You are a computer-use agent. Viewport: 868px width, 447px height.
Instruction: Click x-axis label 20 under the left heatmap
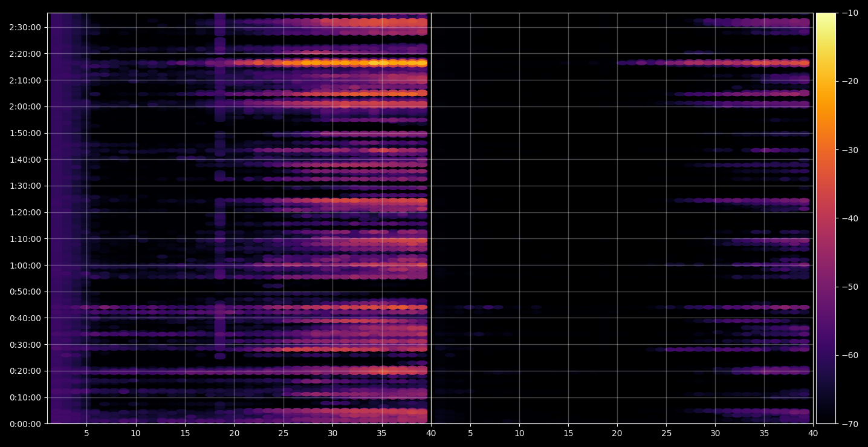tap(235, 433)
